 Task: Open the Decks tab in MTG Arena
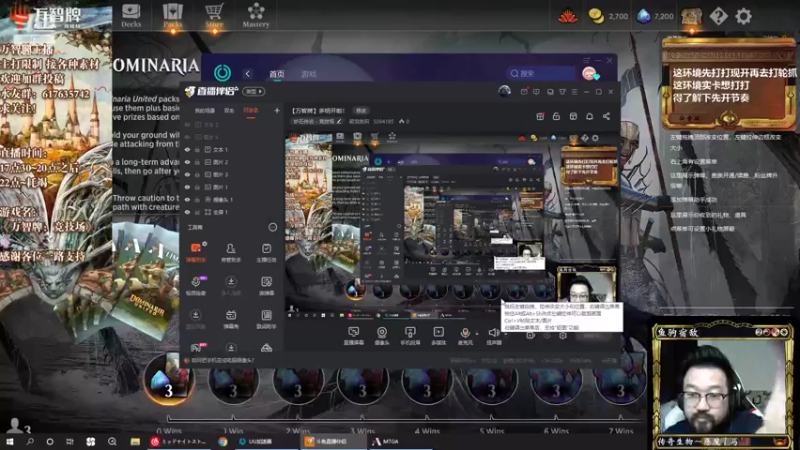pos(131,15)
